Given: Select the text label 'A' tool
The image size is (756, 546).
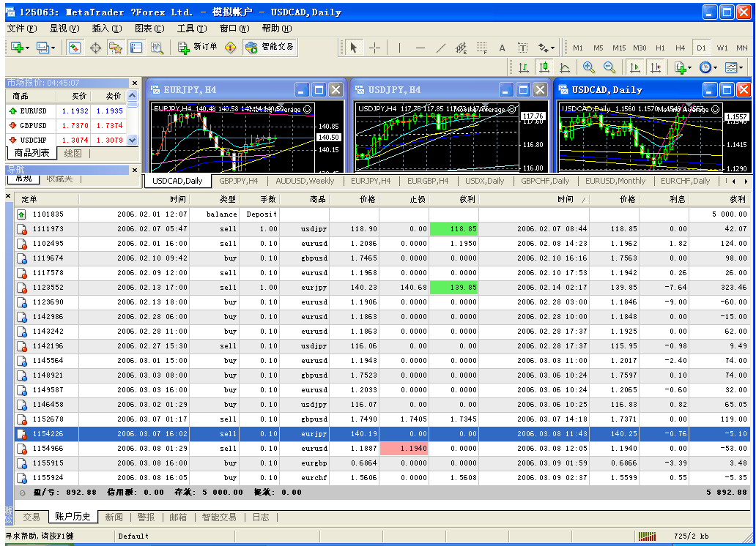Looking at the screenshot, I should pyautogui.click(x=503, y=48).
